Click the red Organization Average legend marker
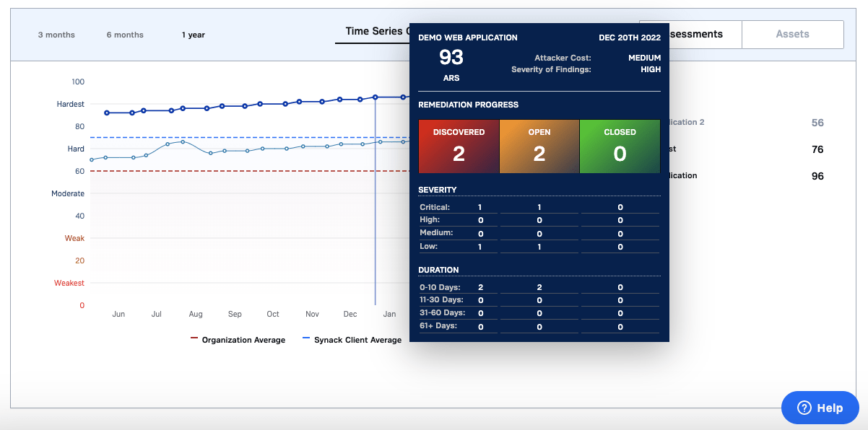868x430 pixels. coord(194,339)
